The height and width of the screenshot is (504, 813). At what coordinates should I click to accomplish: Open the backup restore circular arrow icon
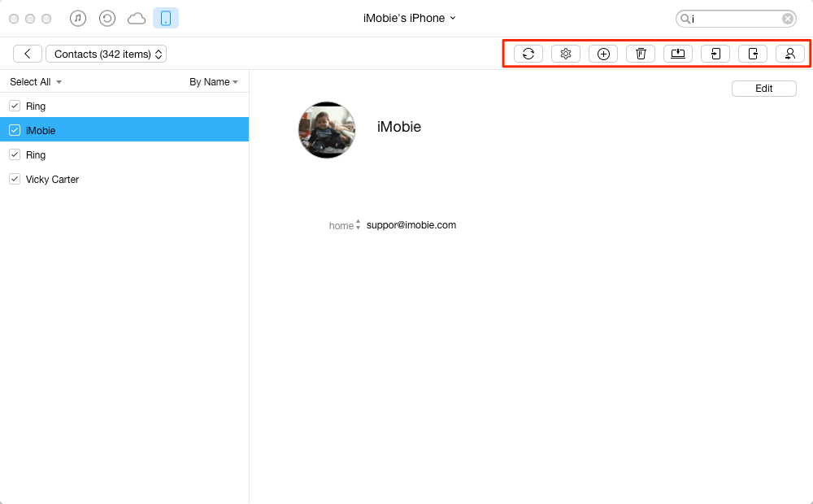tap(107, 19)
